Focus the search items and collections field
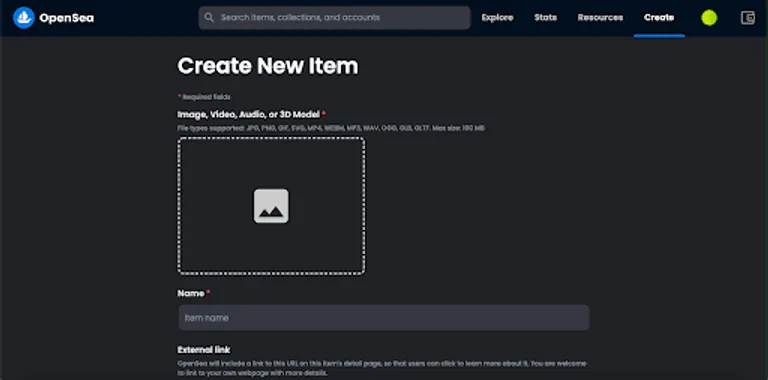The width and height of the screenshot is (768, 380). [335, 18]
